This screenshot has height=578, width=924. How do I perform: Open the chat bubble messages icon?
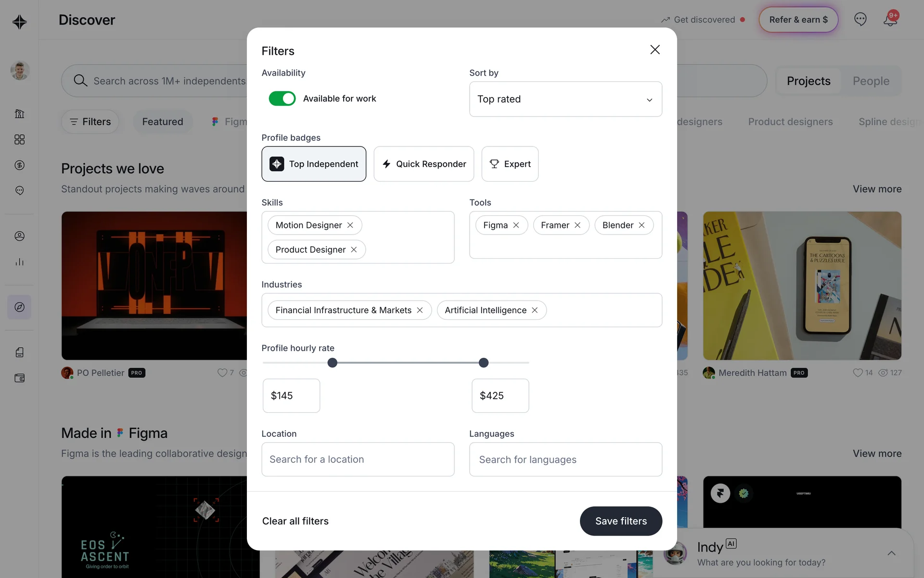[x=860, y=19]
